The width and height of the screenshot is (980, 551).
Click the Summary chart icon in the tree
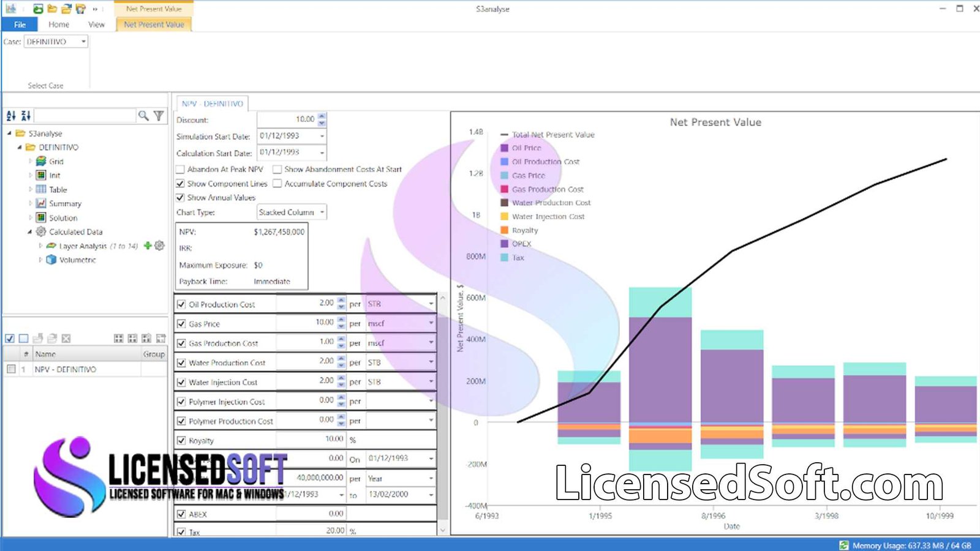(x=41, y=203)
